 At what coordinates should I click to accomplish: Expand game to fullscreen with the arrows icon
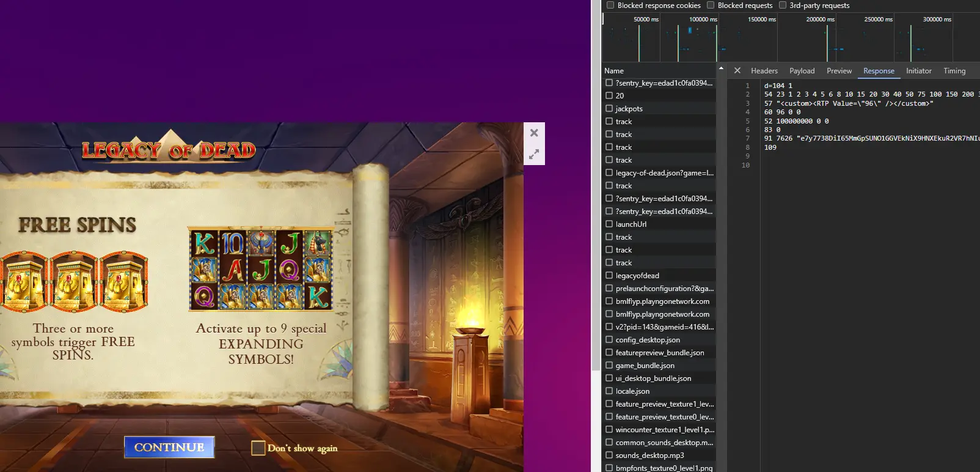[x=534, y=155]
